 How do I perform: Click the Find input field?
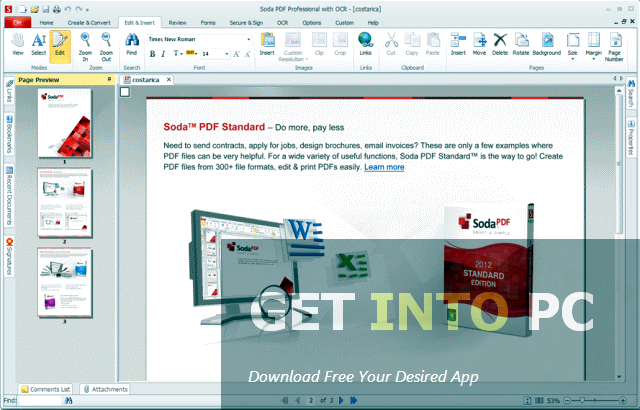[40, 401]
